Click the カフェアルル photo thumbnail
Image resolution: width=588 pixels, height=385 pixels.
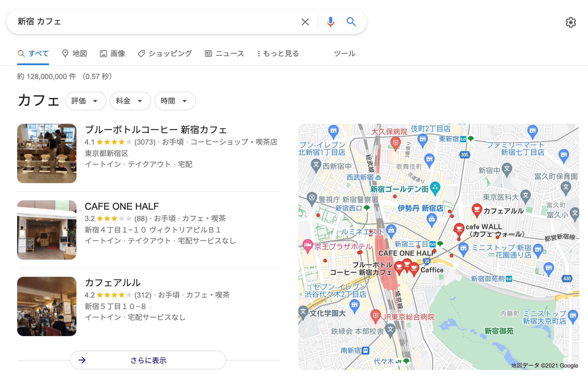[x=47, y=306]
